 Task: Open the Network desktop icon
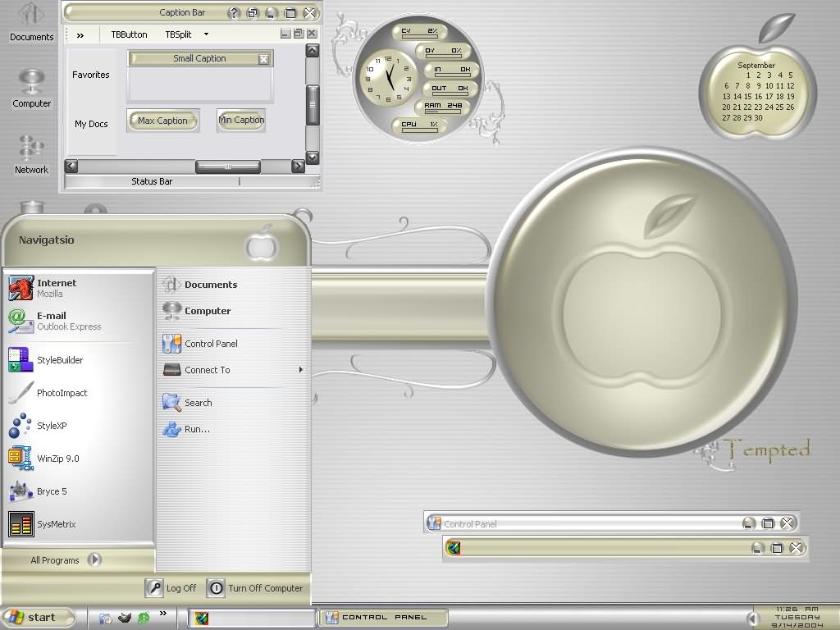coord(32,155)
